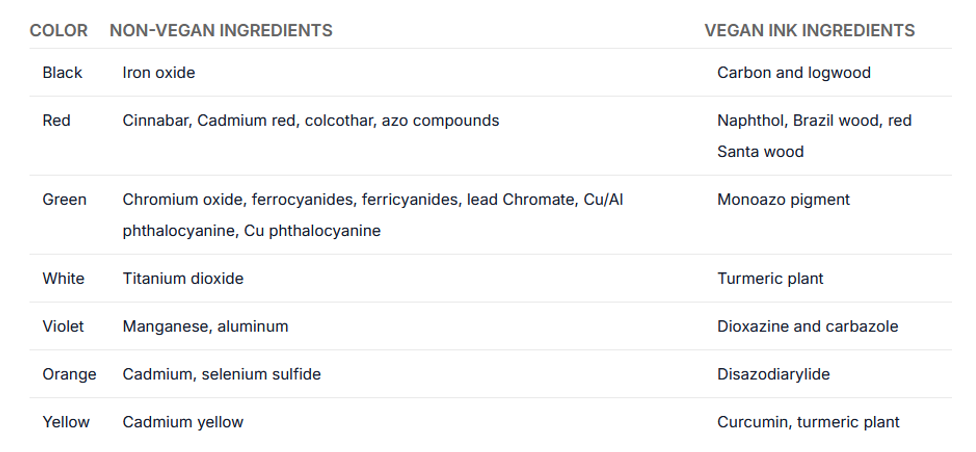This screenshot has width=976, height=452.
Task: Click the Cinnabar, Cadmium red ingredients text
Action: tap(310, 121)
